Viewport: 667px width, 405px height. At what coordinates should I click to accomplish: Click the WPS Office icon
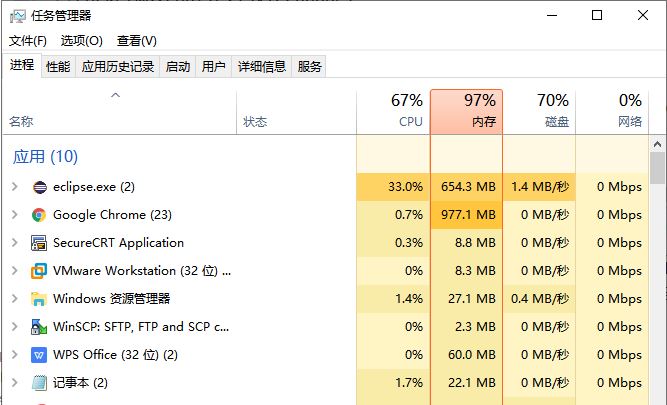[x=39, y=355]
